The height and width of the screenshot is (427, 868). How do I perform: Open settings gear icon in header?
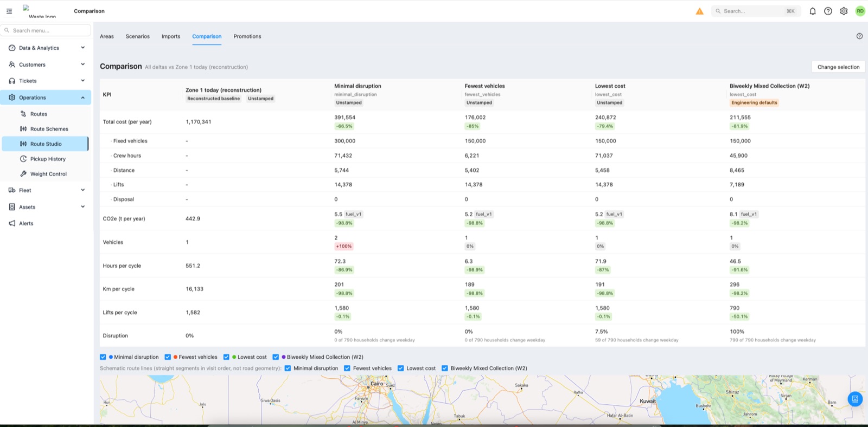[844, 11]
